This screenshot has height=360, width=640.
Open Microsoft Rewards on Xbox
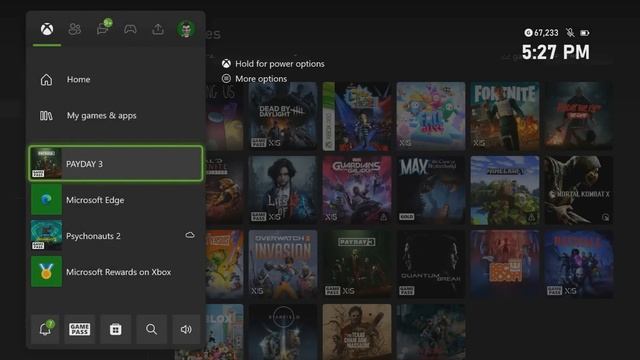click(116, 271)
